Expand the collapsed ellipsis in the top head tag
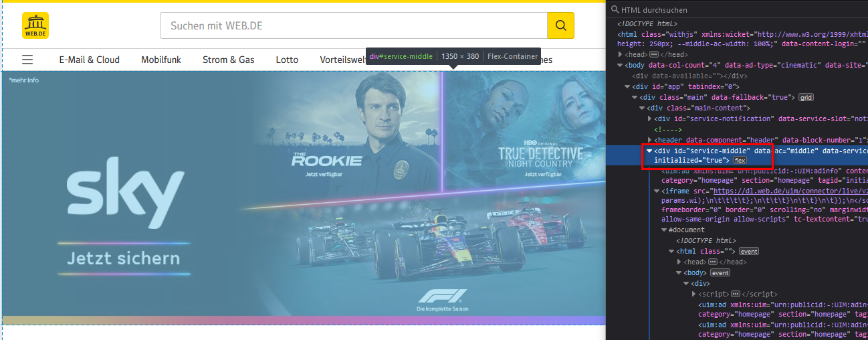 point(654,54)
